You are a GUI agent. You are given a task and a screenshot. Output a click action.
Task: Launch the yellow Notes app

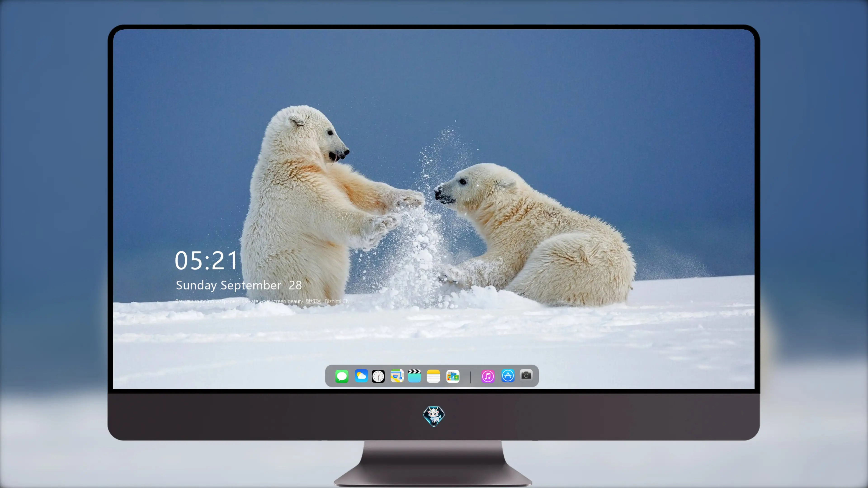pos(433,376)
